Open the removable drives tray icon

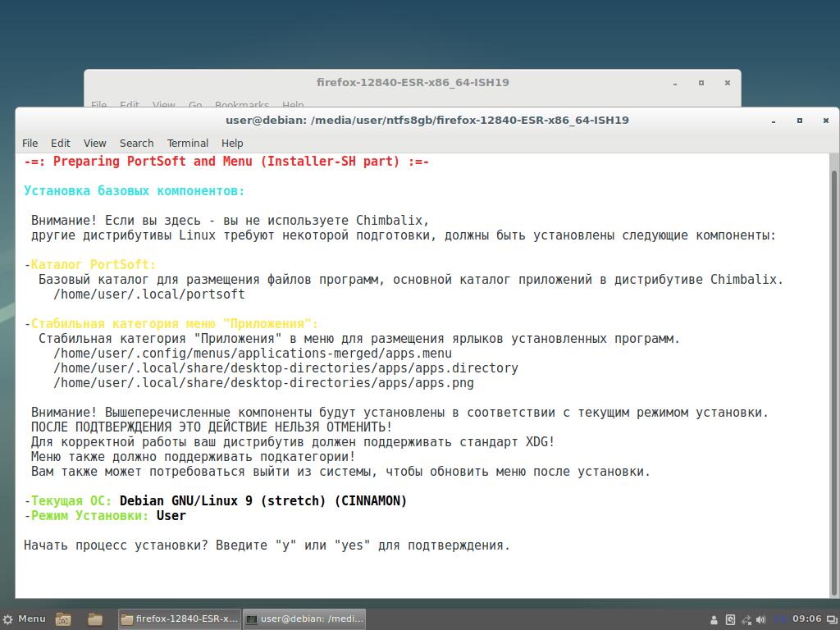pyautogui.click(x=730, y=620)
